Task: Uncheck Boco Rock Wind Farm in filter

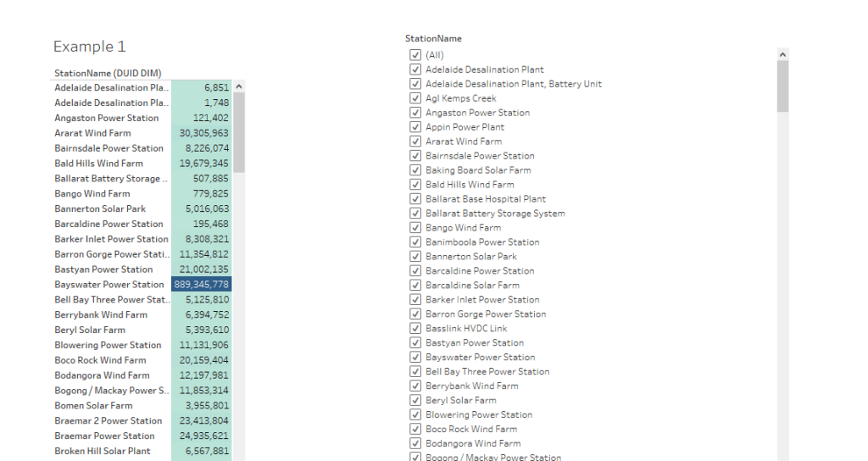Action: point(415,429)
